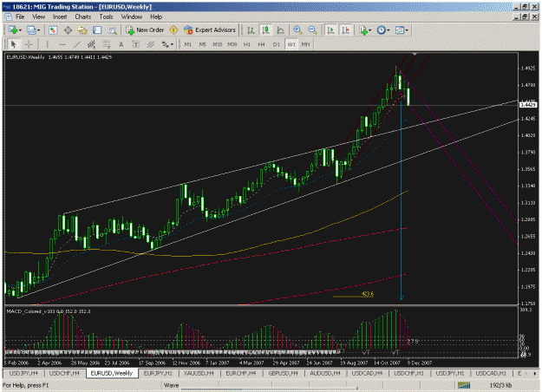Open the New Chart toolbar icon

pyautogui.click(x=13, y=30)
